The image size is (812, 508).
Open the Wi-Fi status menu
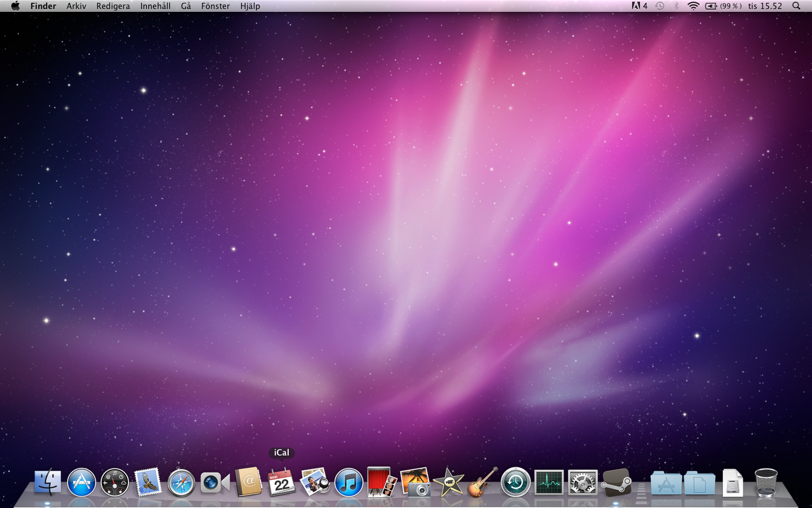(693, 6)
